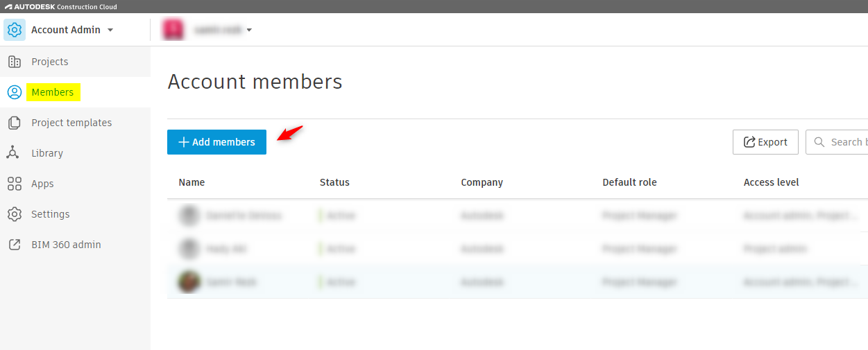Click the Export button
Image resolution: width=868 pixels, height=350 pixels.
[765, 142]
